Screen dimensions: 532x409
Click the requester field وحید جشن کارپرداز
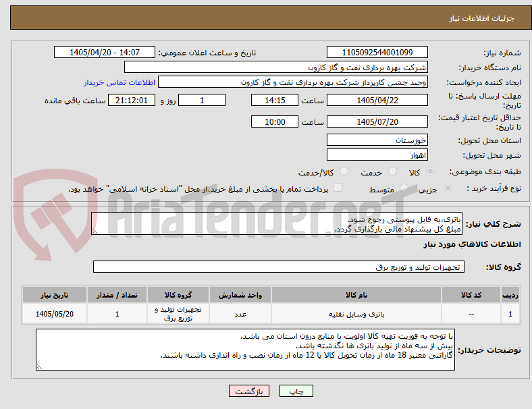point(293,82)
